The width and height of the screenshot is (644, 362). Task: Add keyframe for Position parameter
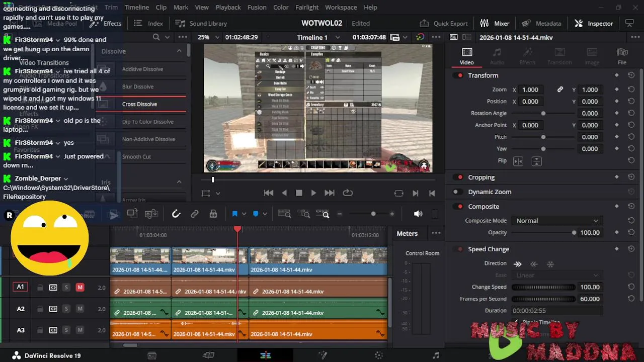pyautogui.click(x=617, y=102)
